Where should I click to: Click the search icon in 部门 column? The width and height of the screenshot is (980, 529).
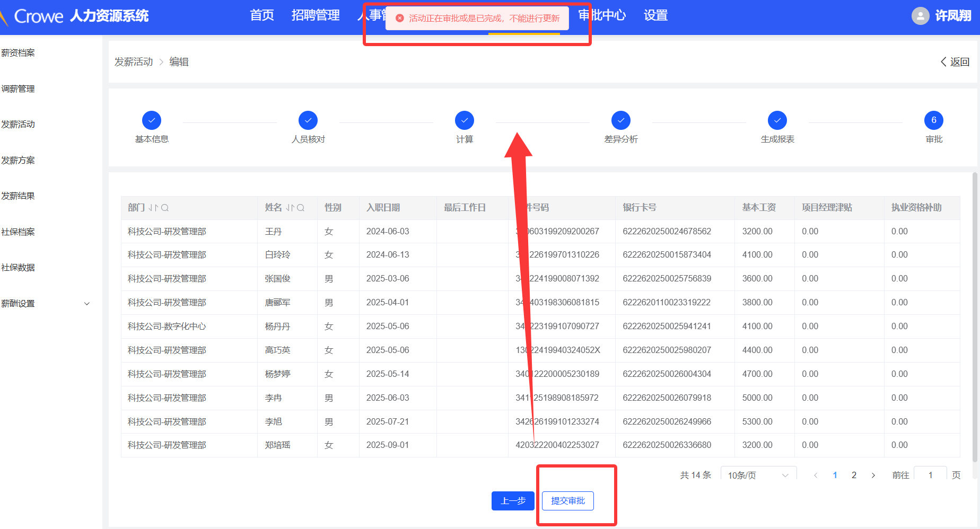[x=165, y=208]
